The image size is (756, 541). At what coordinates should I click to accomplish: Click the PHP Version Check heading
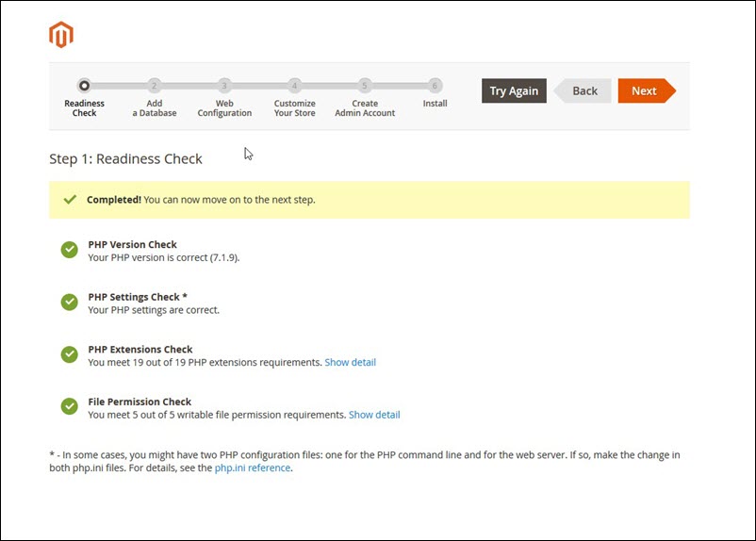(x=132, y=244)
